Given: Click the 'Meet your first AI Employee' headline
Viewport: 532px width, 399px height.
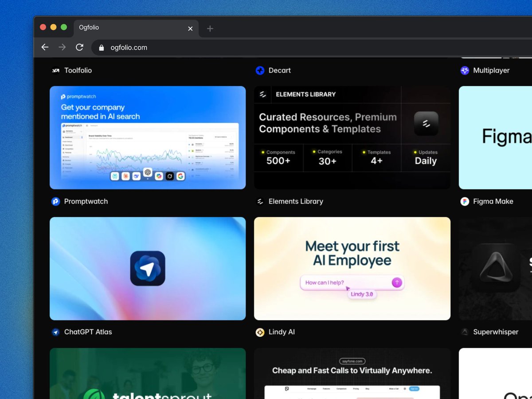Looking at the screenshot, I should pyautogui.click(x=352, y=253).
